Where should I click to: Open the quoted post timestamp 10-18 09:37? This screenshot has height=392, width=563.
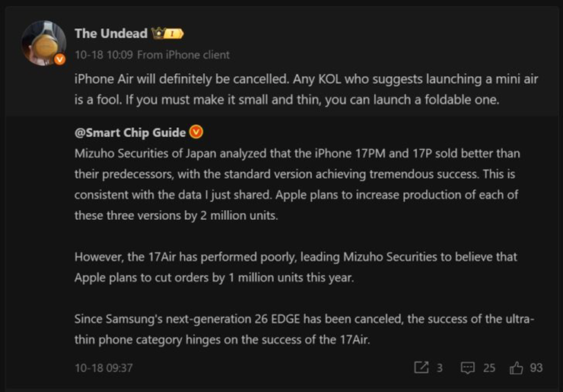(103, 368)
